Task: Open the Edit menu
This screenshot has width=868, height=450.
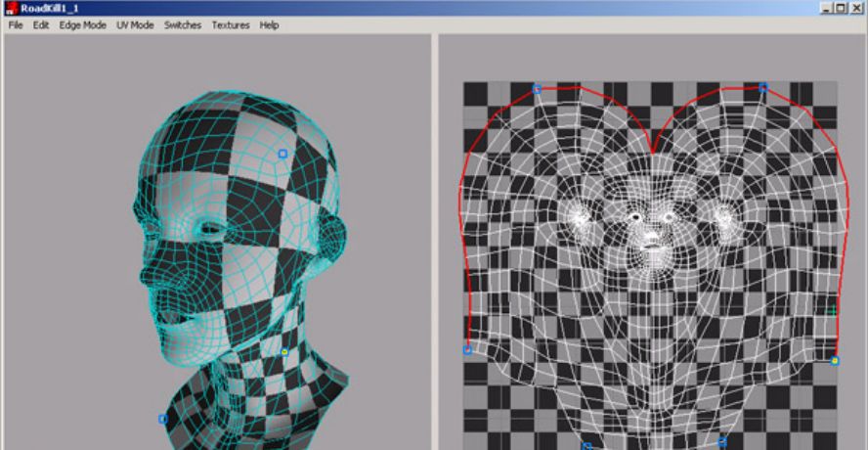Action: (x=41, y=24)
